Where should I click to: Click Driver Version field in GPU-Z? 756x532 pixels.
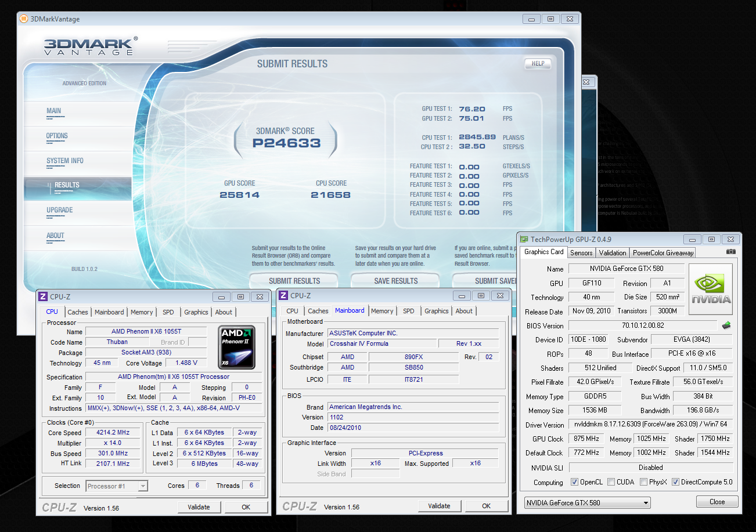(650, 425)
